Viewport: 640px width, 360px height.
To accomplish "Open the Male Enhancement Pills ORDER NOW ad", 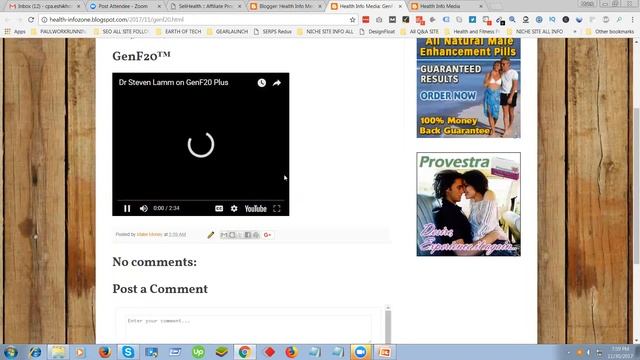I will [469, 88].
